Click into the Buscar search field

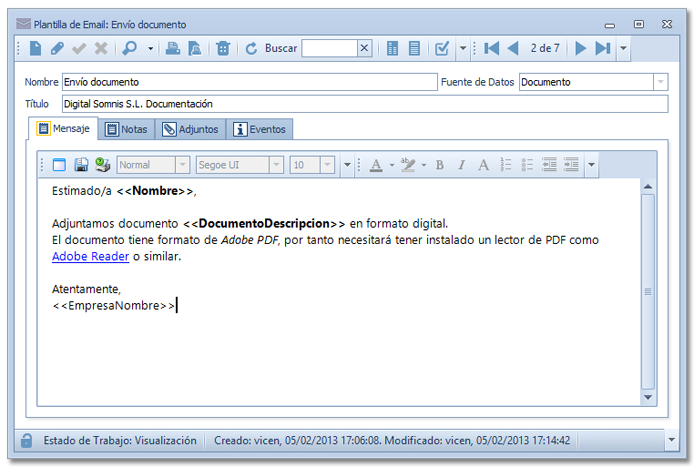point(329,48)
